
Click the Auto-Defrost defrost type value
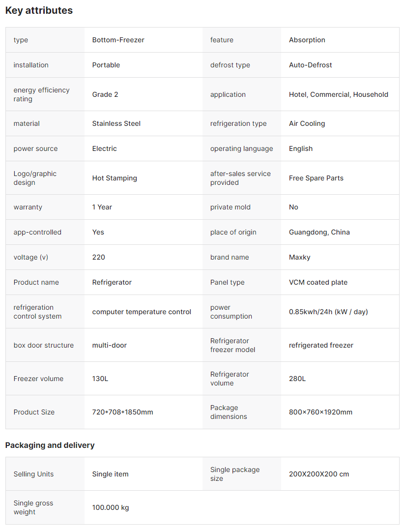pos(310,65)
